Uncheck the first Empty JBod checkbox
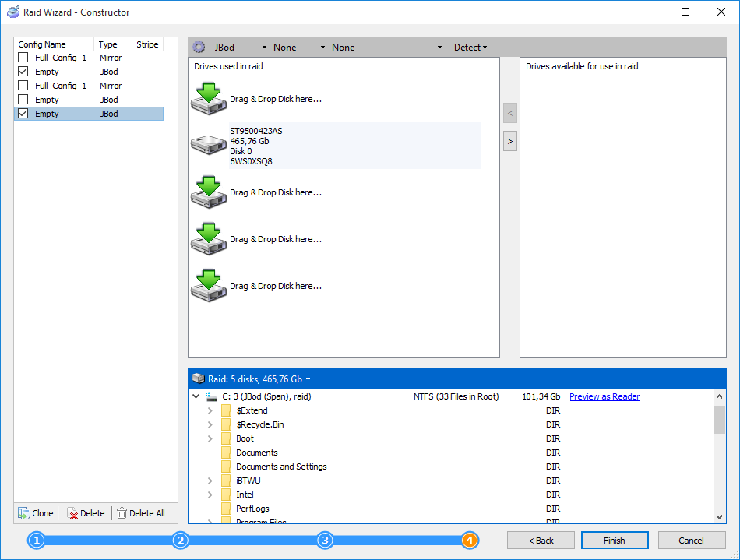 [x=23, y=72]
